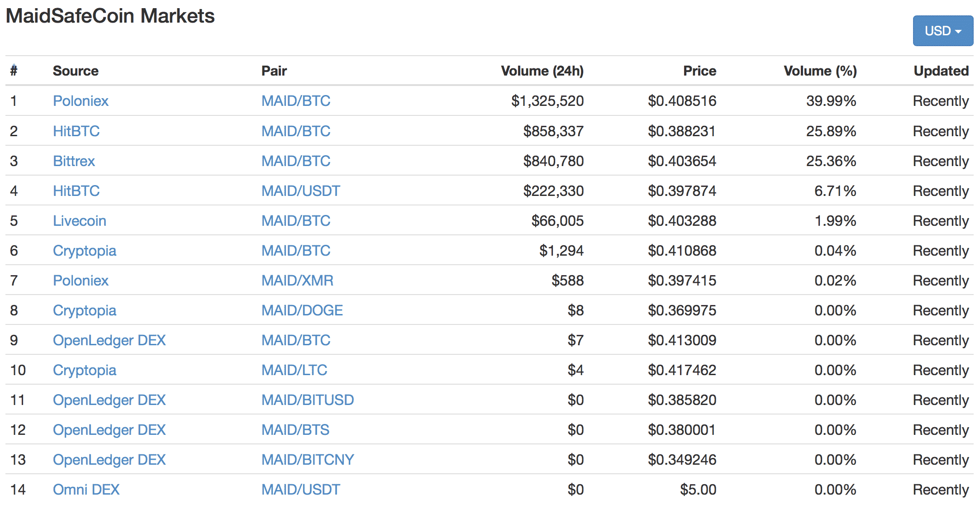Select the $840,780 volume value
The width and height of the screenshot is (980, 505).
pyautogui.click(x=553, y=161)
